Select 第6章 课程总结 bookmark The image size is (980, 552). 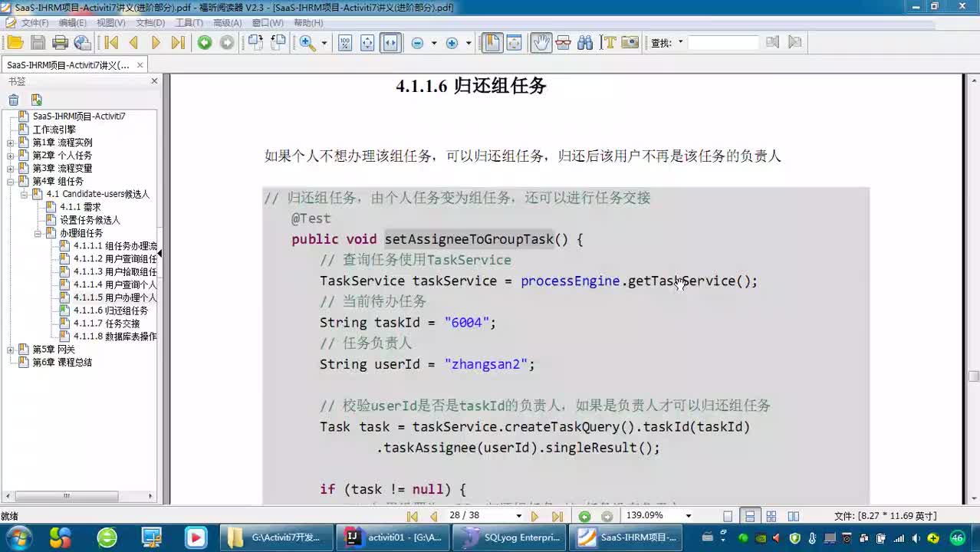pyautogui.click(x=61, y=363)
